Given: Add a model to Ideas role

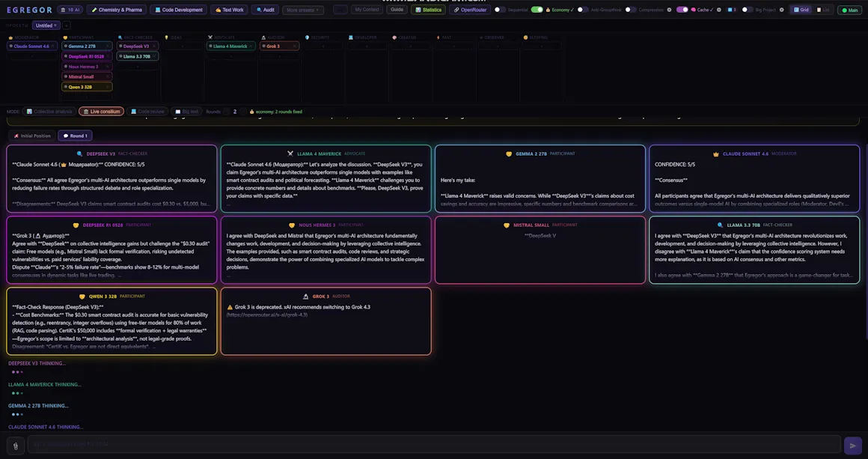Looking at the screenshot, I should tap(182, 46).
